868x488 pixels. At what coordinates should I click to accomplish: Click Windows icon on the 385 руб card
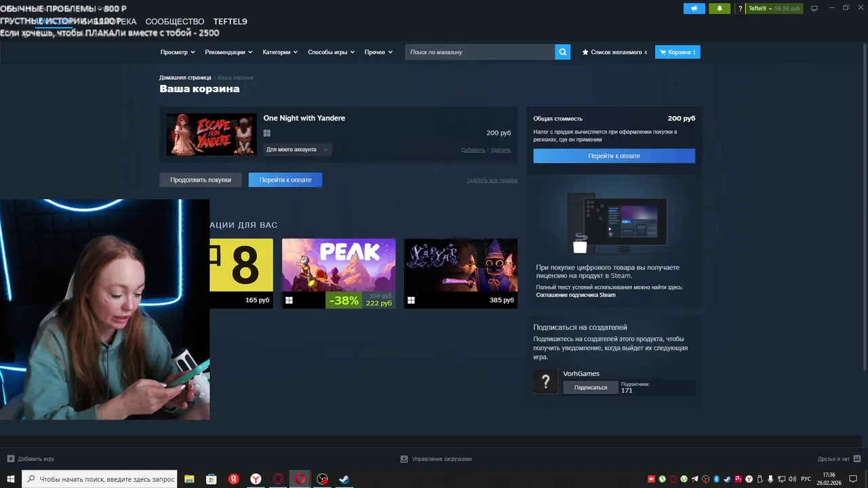tap(411, 300)
